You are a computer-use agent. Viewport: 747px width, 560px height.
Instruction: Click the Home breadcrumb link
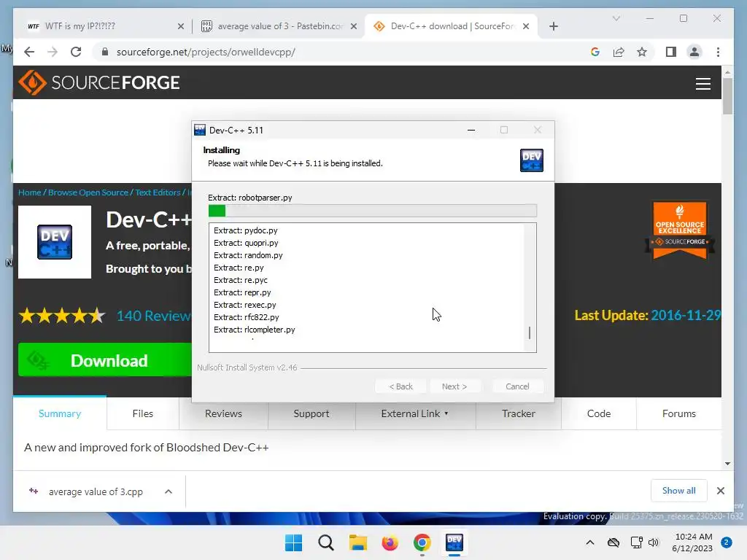29,192
